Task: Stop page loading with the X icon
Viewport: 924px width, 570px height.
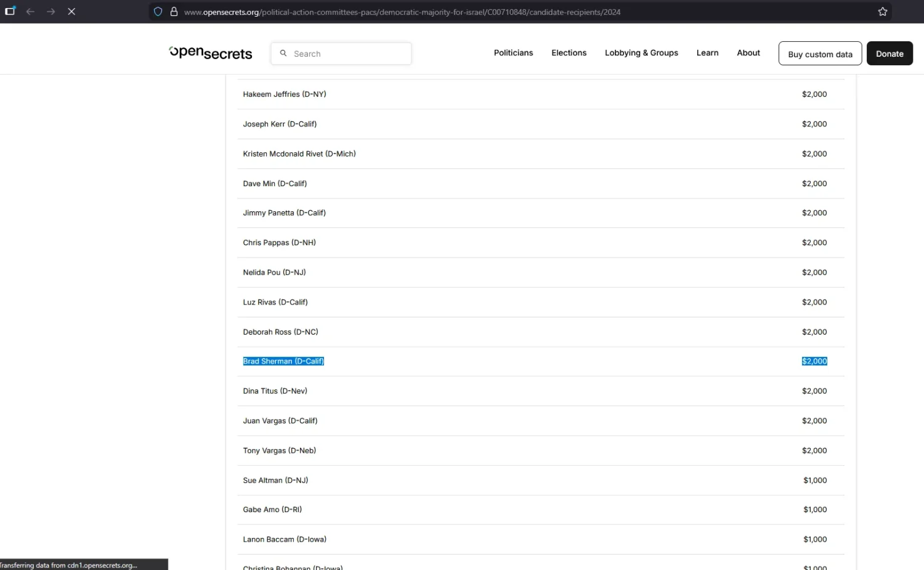Action: (71, 12)
